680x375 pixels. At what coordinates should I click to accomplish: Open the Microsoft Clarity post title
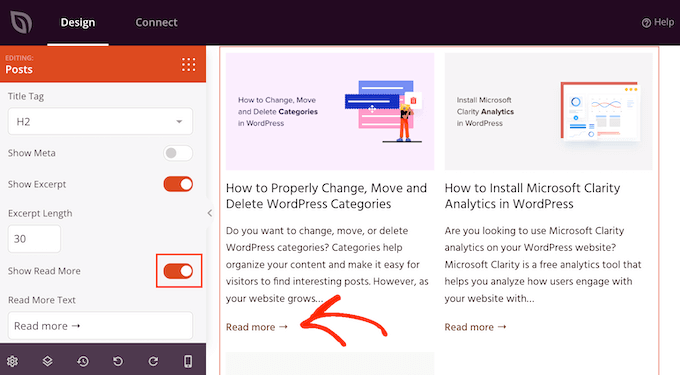533,196
